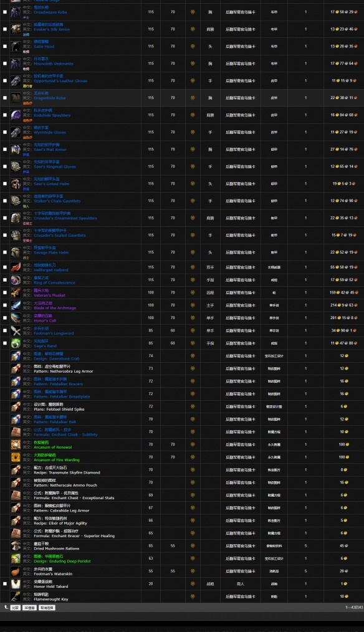Tick the Hellforged Halberd checkbox
Viewport: 364px width, 632px height.
[5, 267]
